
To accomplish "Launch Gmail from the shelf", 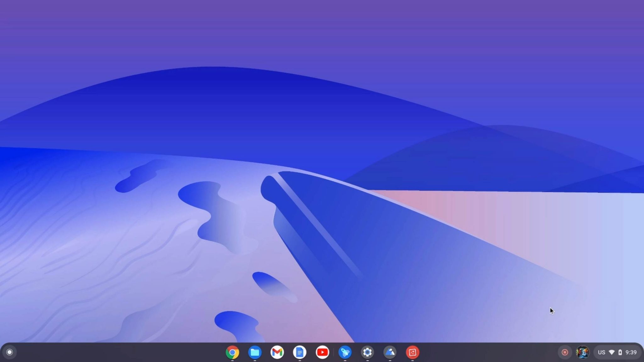I will coord(277,352).
